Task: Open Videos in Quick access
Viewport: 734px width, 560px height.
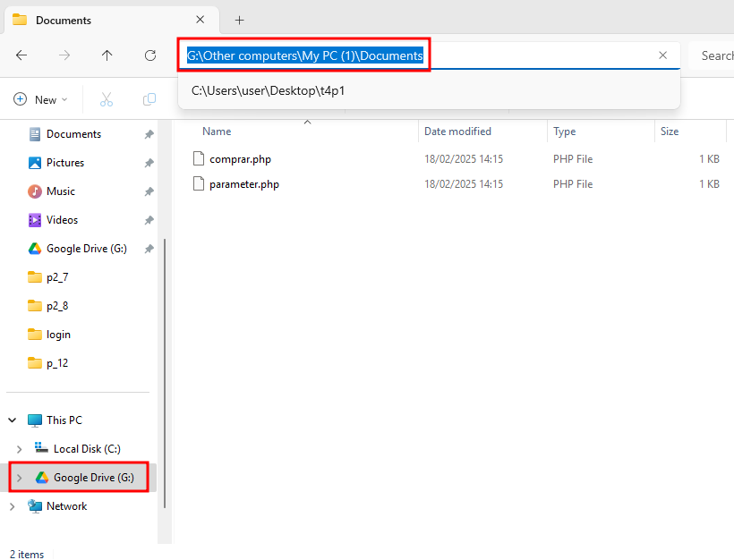Action: [x=62, y=220]
